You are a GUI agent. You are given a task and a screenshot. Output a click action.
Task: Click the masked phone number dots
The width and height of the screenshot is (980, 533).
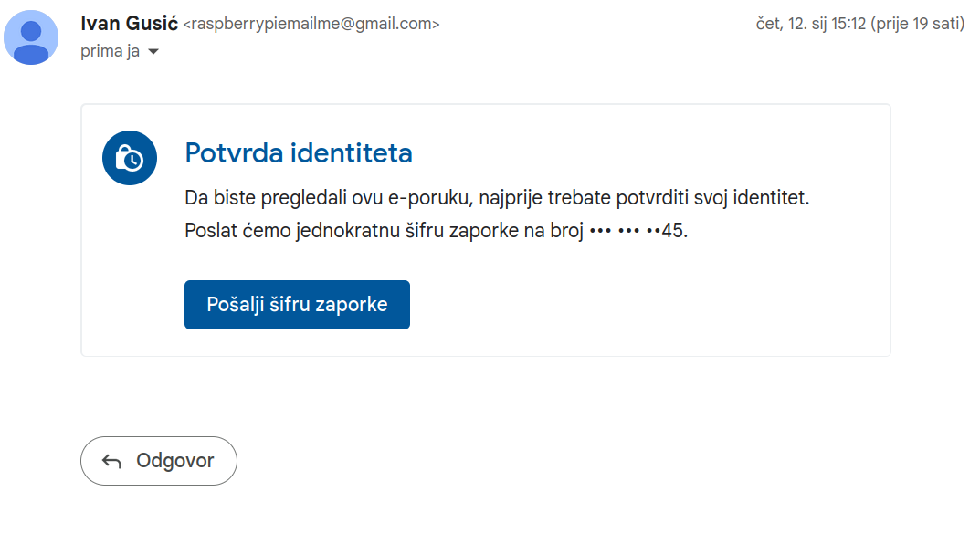pos(624,231)
